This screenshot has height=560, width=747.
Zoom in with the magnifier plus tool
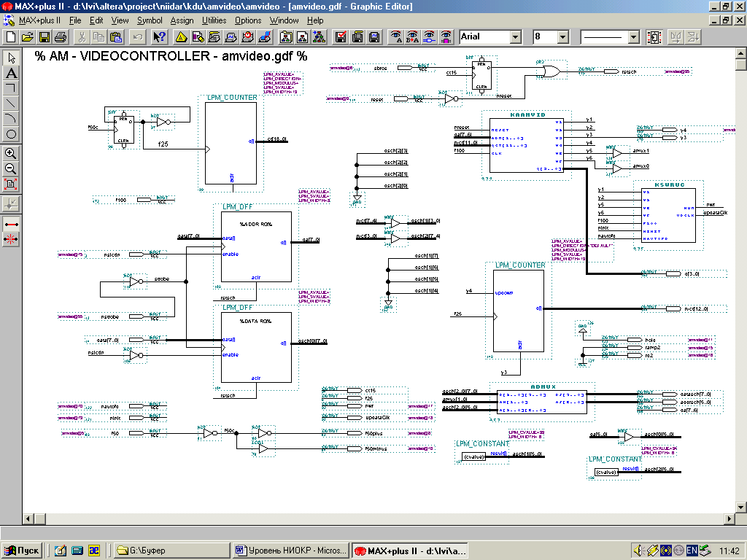point(11,153)
